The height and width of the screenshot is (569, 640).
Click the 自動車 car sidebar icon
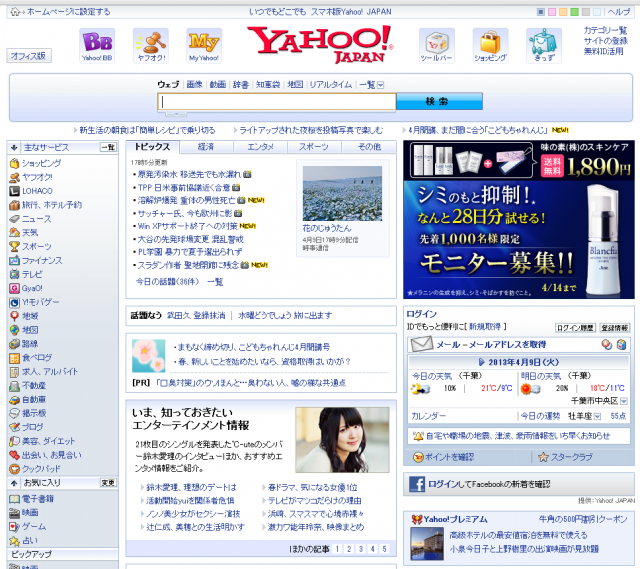click(14, 400)
